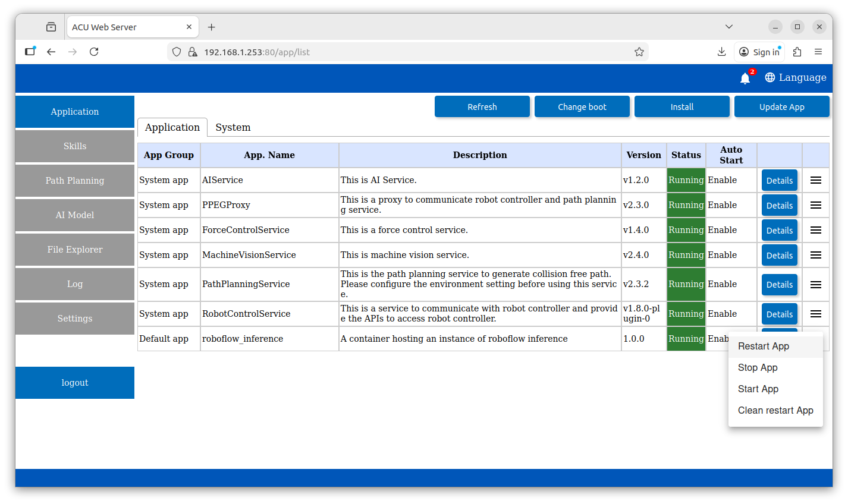This screenshot has width=848, height=504.
Task: Click the Refresh button
Action: click(x=482, y=107)
